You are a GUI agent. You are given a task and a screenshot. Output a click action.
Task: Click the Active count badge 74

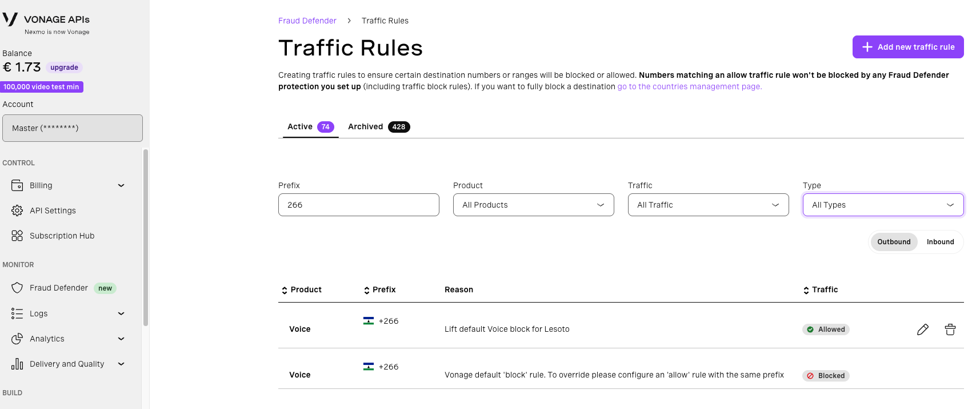[x=325, y=127]
